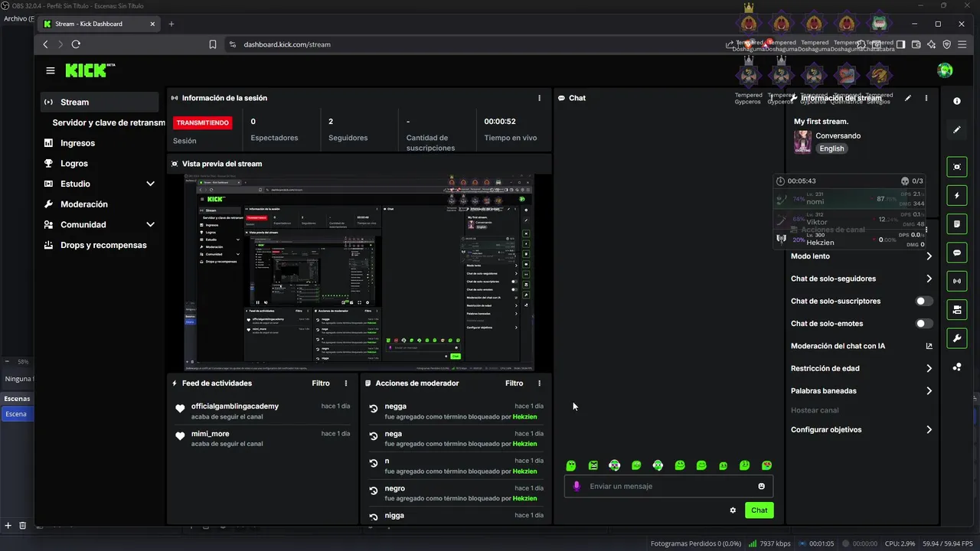Viewport: 980px width, 551px height.
Task: Reload the dashboard page
Action: pos(76,44)
